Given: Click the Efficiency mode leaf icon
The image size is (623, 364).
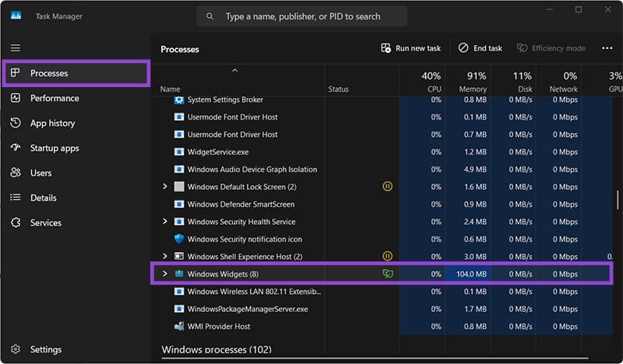Looking at the screenshot, I should point(522,48).
